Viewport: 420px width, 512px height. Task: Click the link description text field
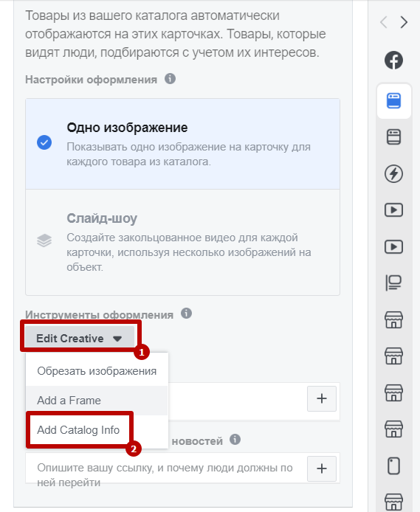tap(166, 468)
